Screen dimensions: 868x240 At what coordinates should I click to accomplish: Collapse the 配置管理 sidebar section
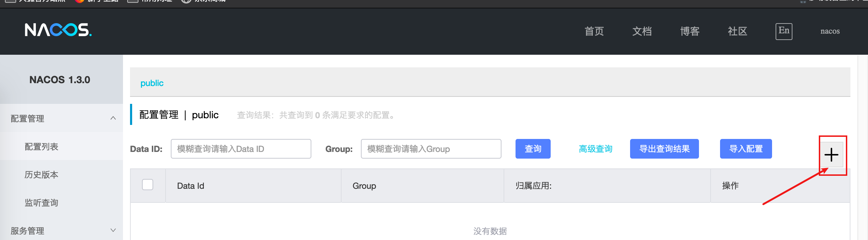point(61,118)
